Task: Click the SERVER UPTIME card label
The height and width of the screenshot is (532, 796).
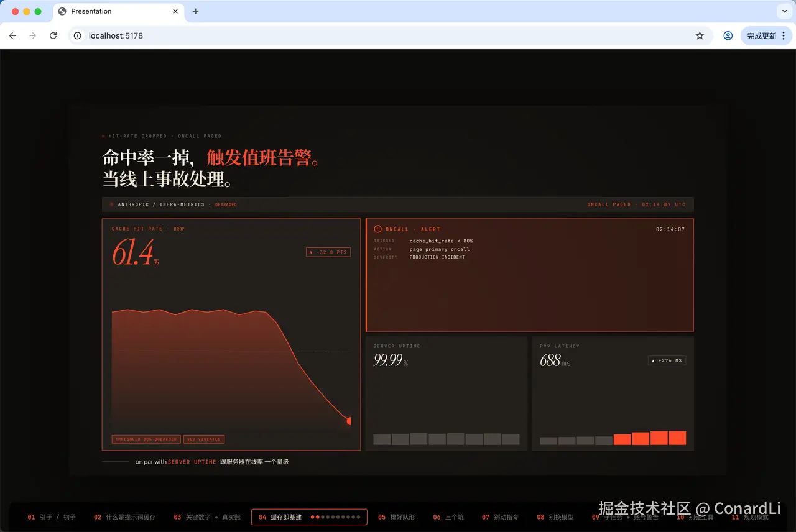Action: pos(397,346)
